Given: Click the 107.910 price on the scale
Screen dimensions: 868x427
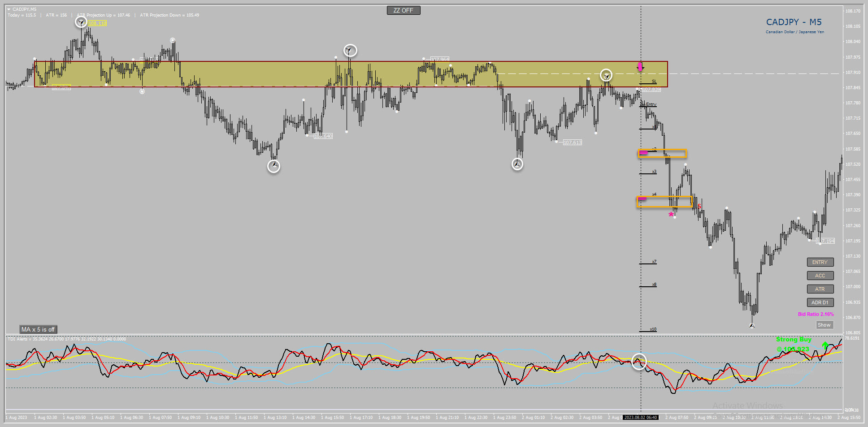Looking at the screenshot, I should pyautogui.click(x=853, y=73).
